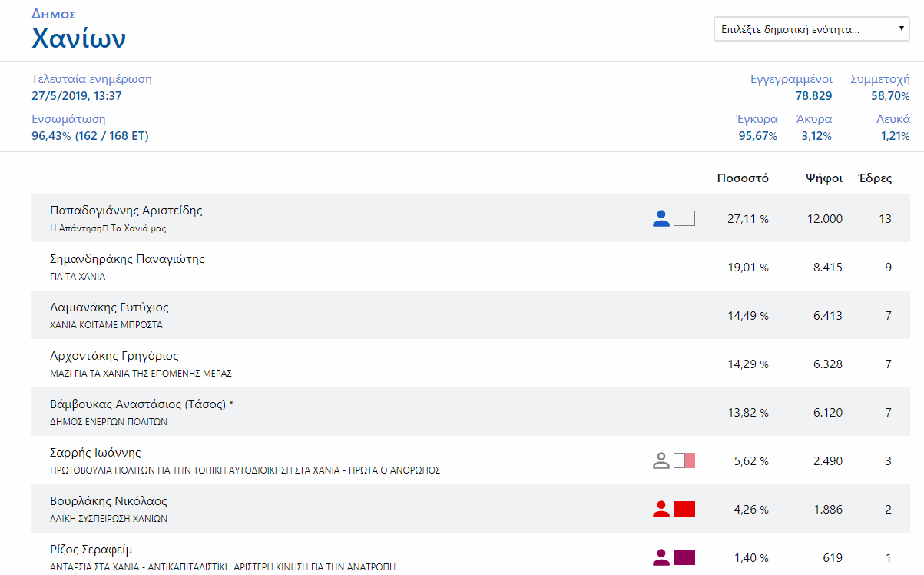Click the 13 seats value
The height and width of the screenshot is (575, 924).
[x=885, y=219]
